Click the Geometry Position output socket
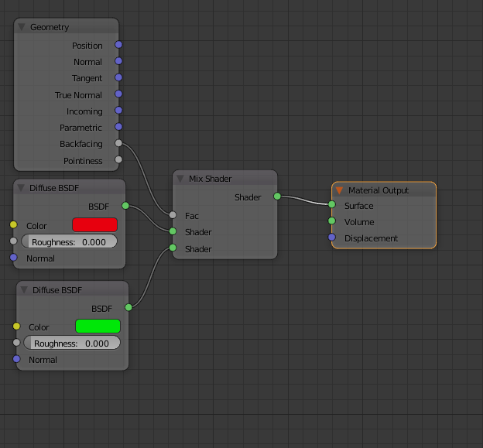Viewport: 483px width, 448px height. point(118,45)
